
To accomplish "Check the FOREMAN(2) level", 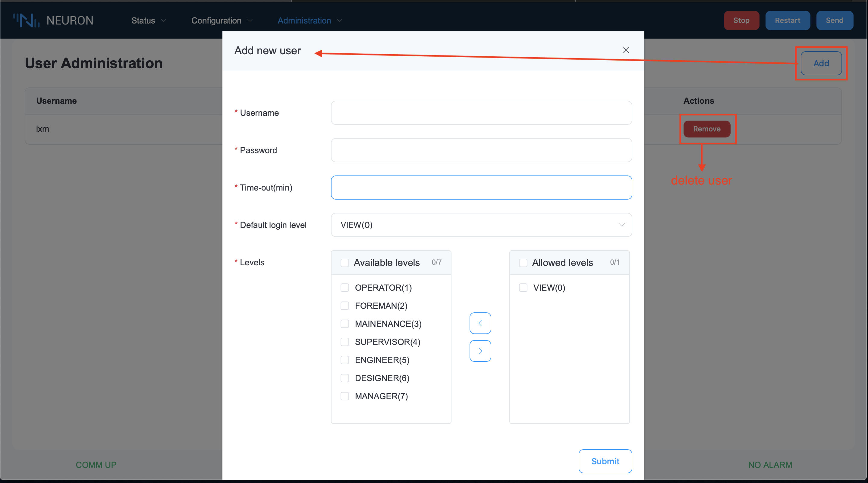I will point(345,306).
